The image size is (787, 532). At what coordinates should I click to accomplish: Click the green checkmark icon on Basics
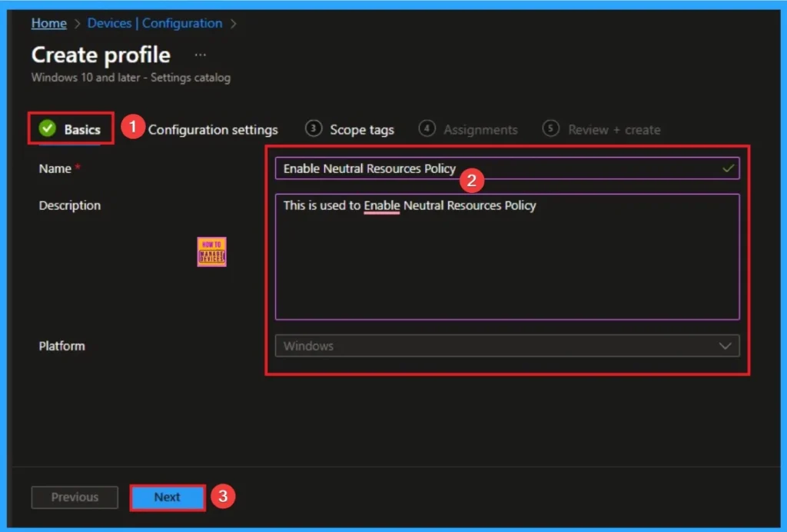coord(48,129)
